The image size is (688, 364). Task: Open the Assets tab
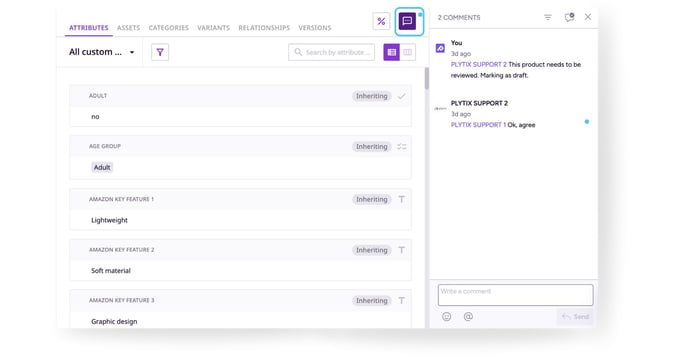129,28
